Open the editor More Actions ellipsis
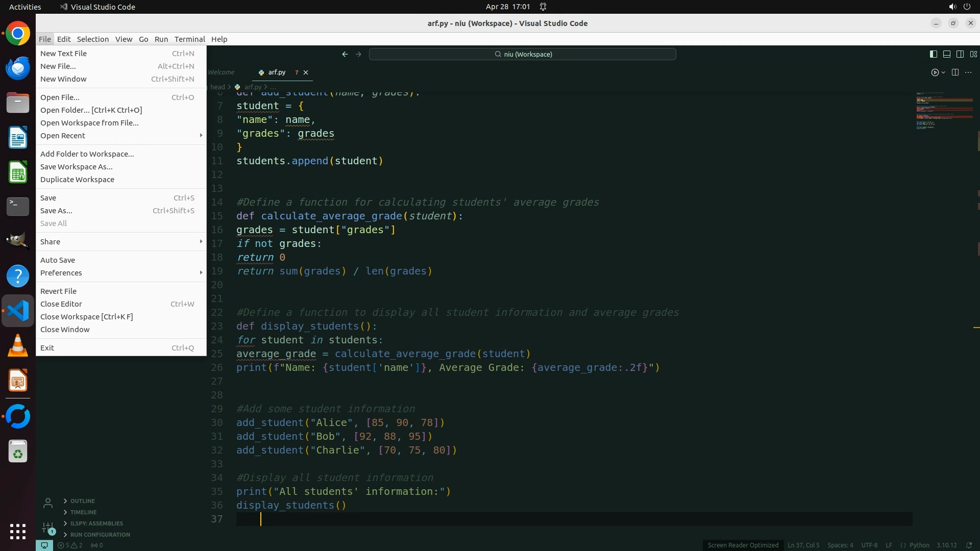 tap(968, 72)
